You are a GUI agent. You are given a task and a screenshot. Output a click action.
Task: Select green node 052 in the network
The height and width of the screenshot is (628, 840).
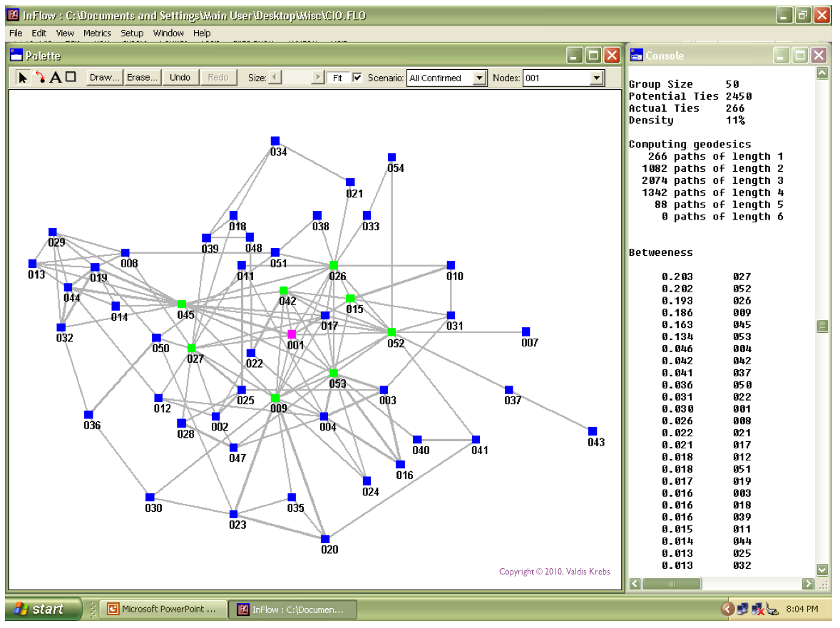point(391,332)
